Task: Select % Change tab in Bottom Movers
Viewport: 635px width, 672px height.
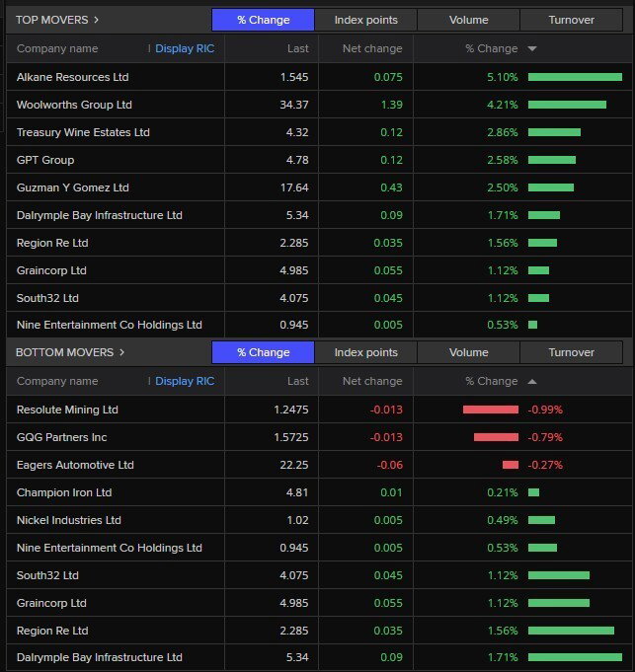Action: click(263, 352)
